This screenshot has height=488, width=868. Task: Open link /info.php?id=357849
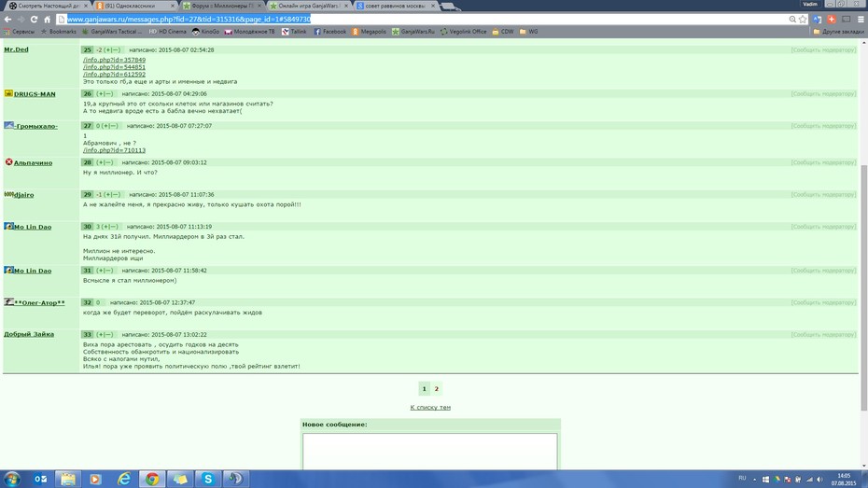114,60
